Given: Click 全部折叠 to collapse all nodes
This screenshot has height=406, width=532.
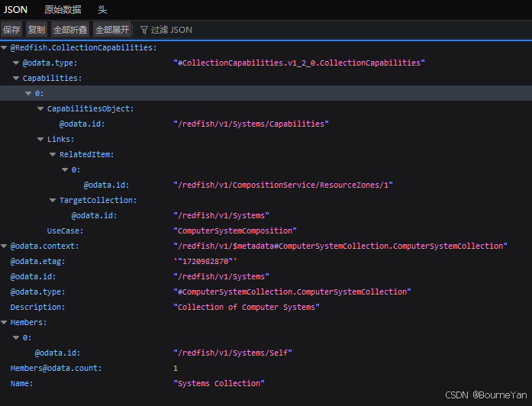Looking at the screenshot, I should point(70,30).
